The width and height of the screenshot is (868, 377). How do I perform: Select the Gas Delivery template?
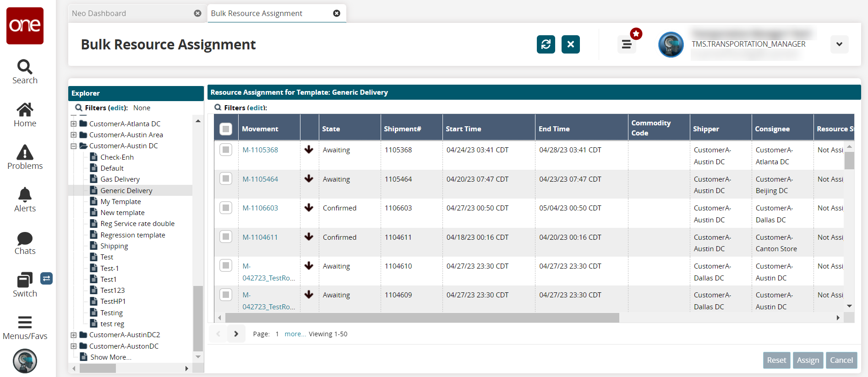pyautogui.click(x=120, y=179)
